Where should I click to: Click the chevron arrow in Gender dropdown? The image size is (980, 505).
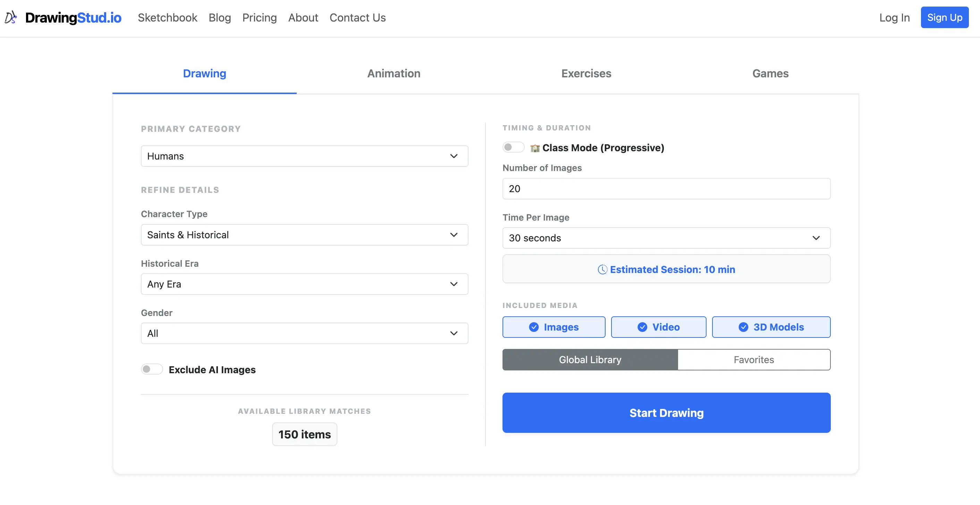coord(454,334)
